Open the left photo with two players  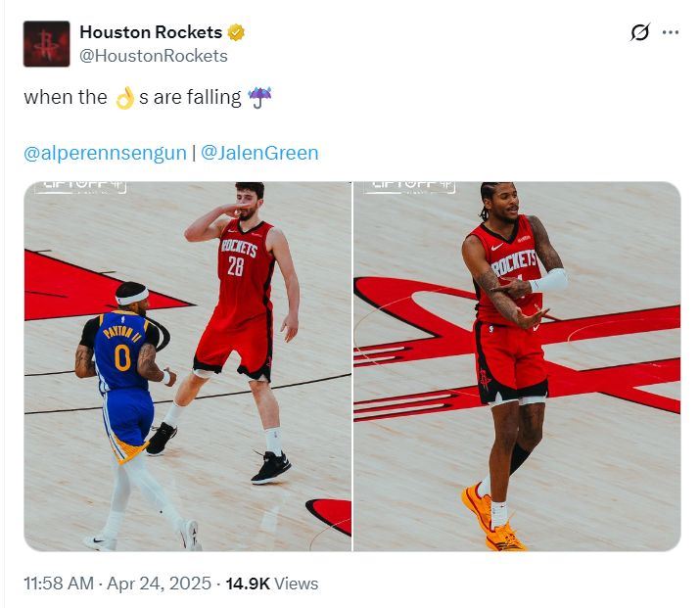pyautogui.click(x=188, y=366)
